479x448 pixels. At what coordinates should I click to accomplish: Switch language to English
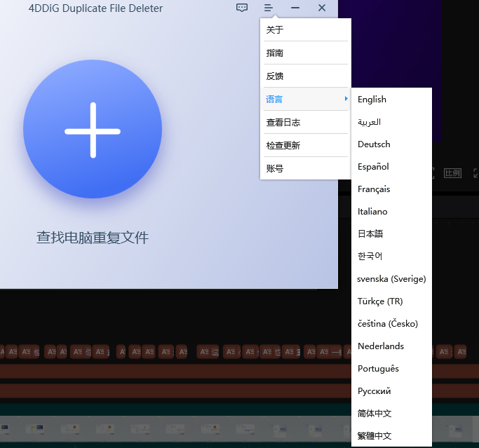391,100
